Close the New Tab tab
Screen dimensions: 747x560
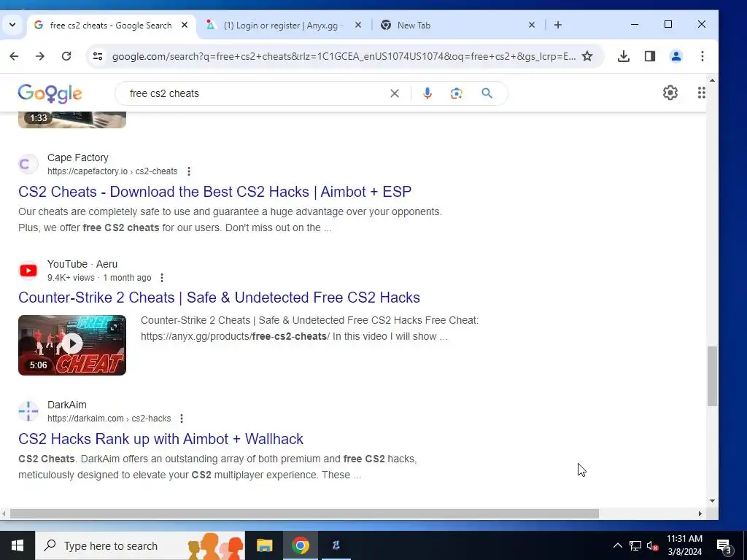[x=532, y=26]
